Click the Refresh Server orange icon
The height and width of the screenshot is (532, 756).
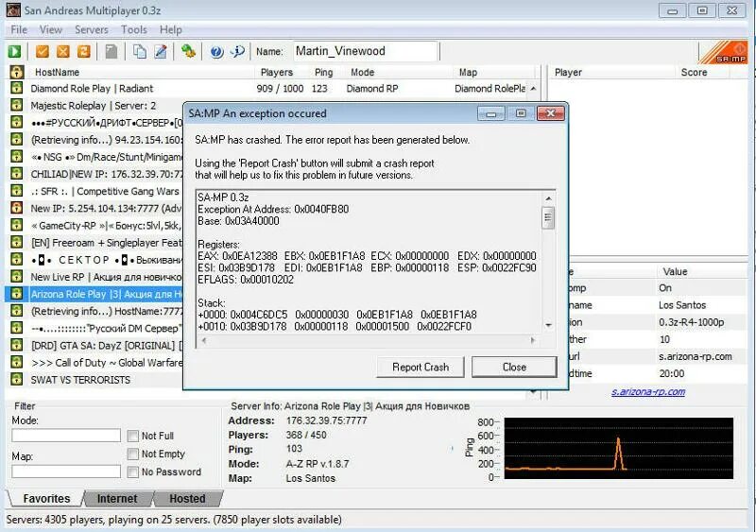click(84, 51)
